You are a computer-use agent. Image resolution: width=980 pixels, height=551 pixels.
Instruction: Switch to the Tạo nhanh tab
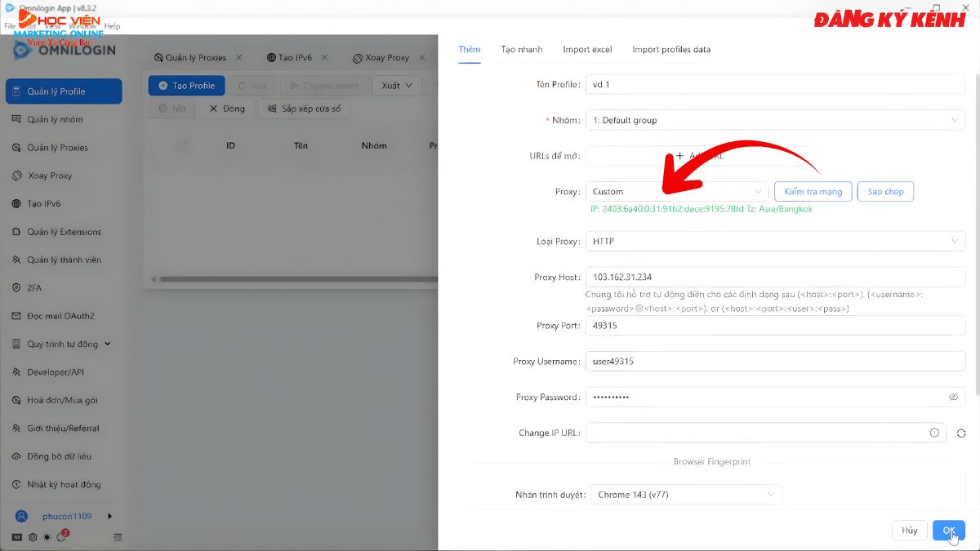pos(521,50)
